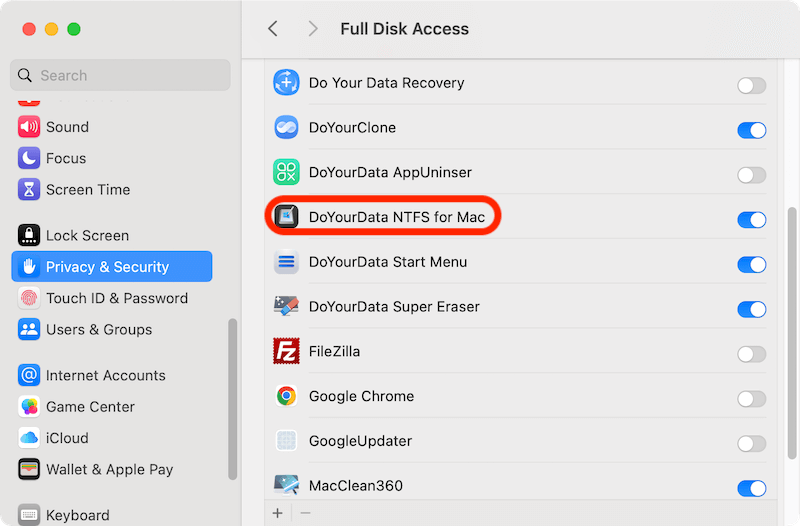Add an app with the plus button
The width and height of the screenshot is (800, 526).
[278, 513]
